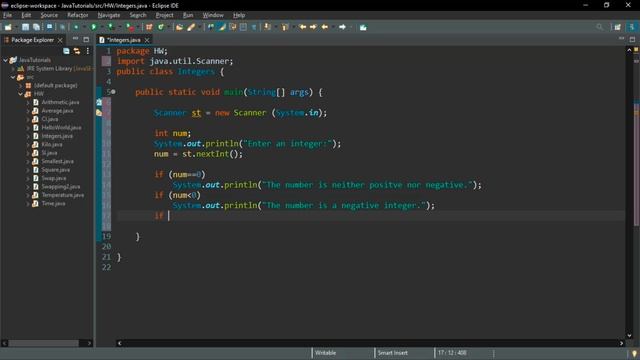Screen dimensions: 640x360
Task: Close the Package Explorer view
Action: tap(60, 40)
